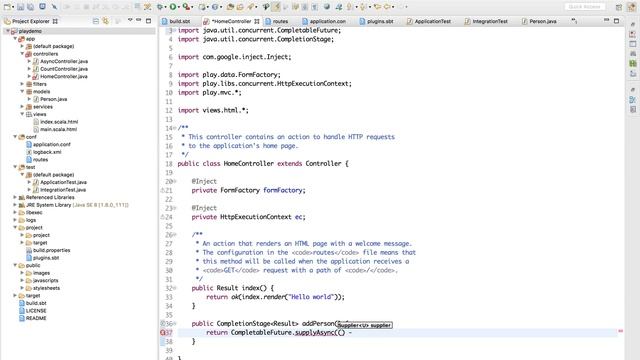The height and width of the screenshot is (360, 640).
Task: Expand the filters package
Action: (22, 84)
